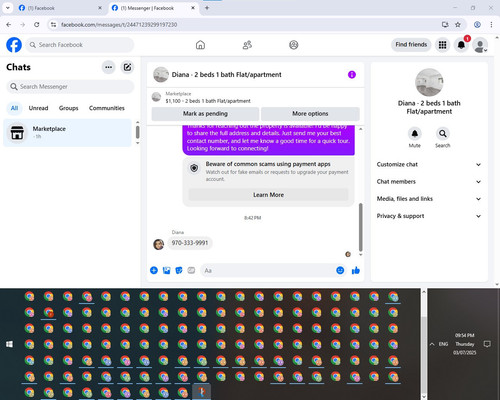This screenshot has width=500, height=400.
Task: Click Learn More in scam warning
Action: coord(268,195)
